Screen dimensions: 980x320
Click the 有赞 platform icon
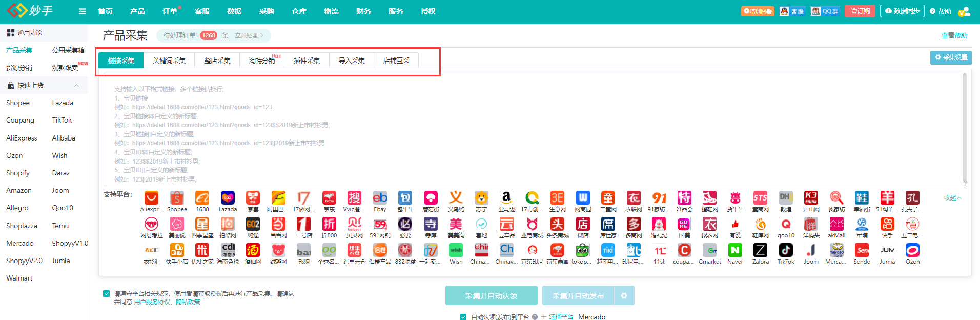pyautogui.click(x=735, y=224)
